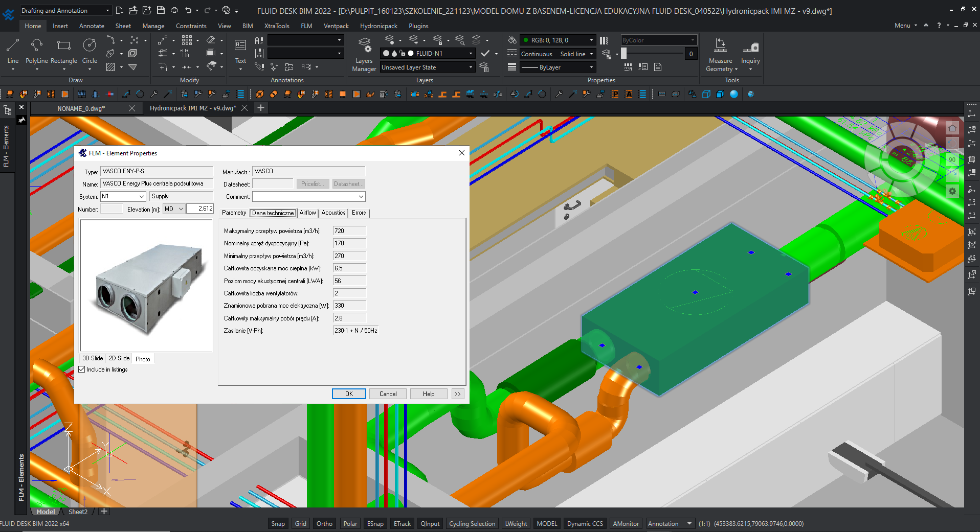Click the OK button
The image size is (980, 532).
[349, 394]
